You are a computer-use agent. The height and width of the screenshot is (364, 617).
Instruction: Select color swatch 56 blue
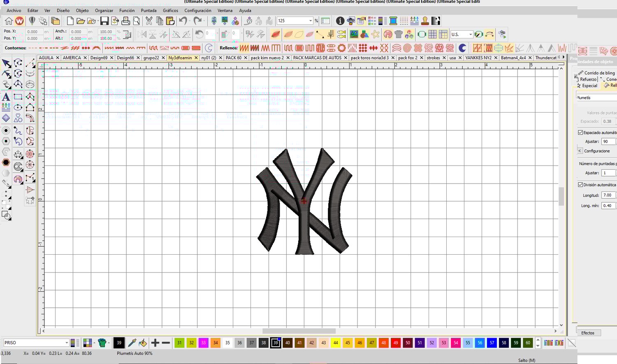coord(480,343)
